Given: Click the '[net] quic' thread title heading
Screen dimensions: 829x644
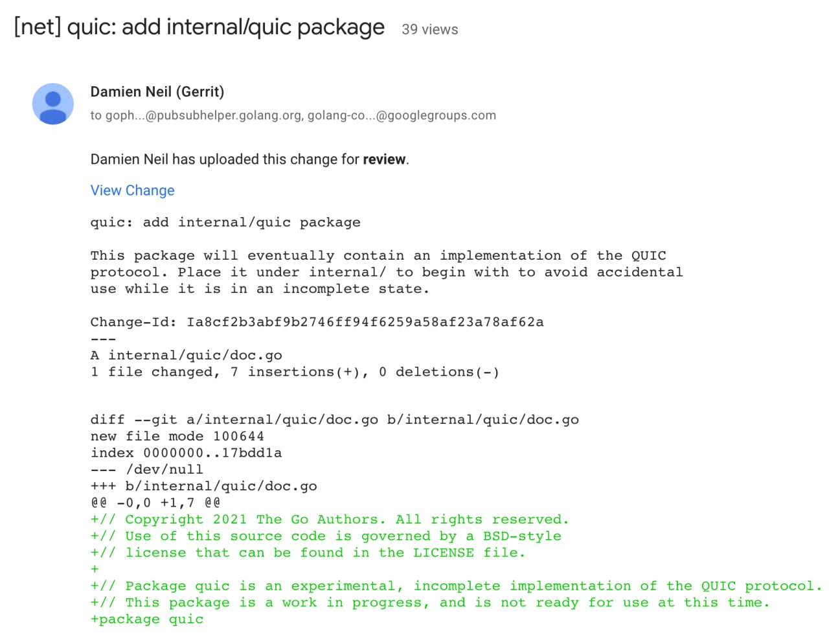Looking at the screenshot, I should (199, 27).
